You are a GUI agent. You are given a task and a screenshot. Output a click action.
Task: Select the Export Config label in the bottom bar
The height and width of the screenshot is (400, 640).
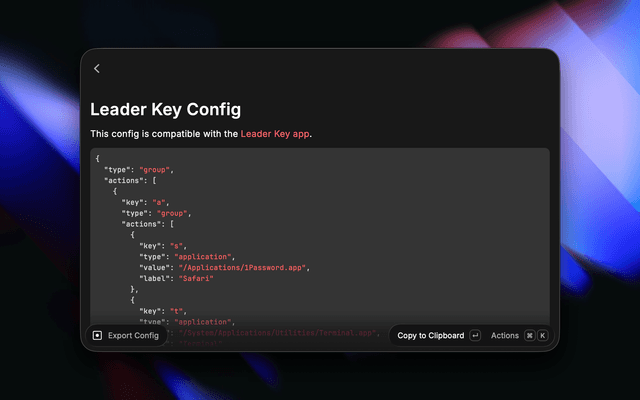click(x=133, y=336)
